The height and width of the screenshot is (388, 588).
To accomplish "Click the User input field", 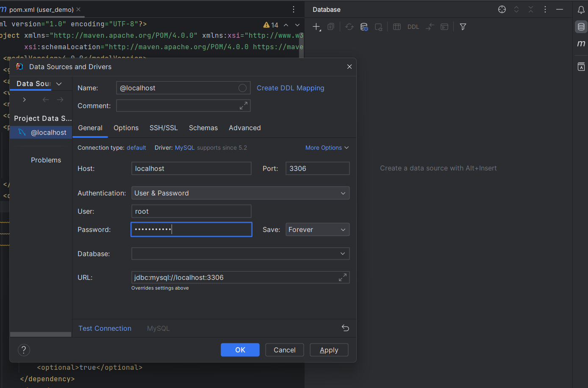I will (x=191, y=211).
